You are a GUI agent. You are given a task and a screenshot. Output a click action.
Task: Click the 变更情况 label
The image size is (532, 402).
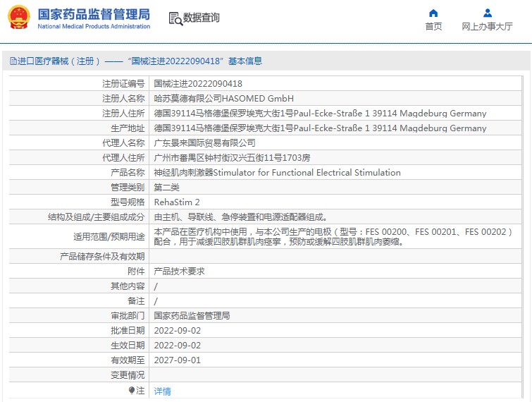(128, 375)
